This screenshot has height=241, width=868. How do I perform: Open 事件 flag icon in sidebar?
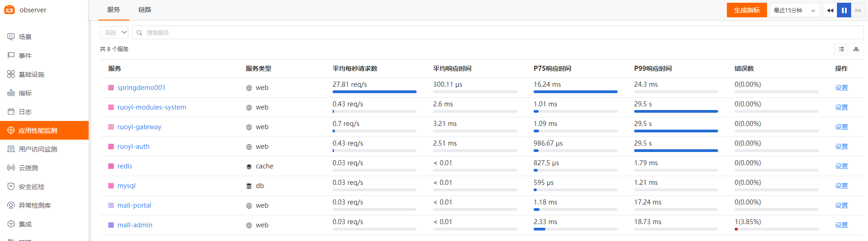tap(11, 56)
